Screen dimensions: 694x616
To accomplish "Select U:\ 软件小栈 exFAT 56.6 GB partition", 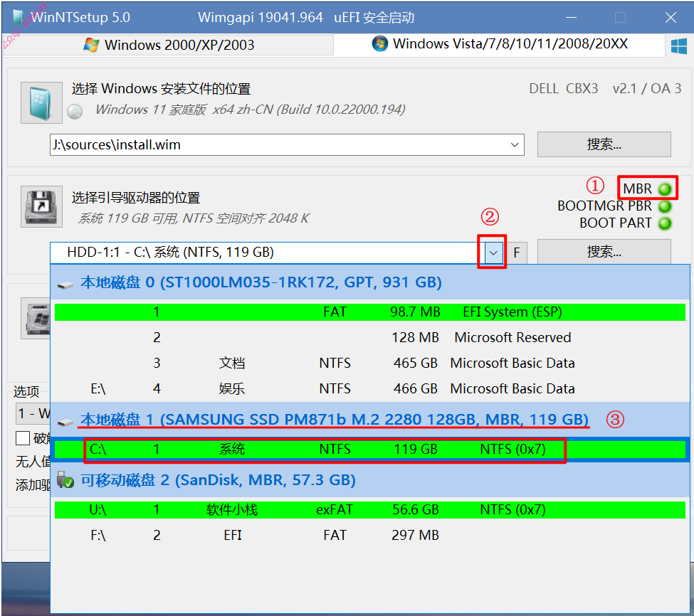I will coord(370,510).
